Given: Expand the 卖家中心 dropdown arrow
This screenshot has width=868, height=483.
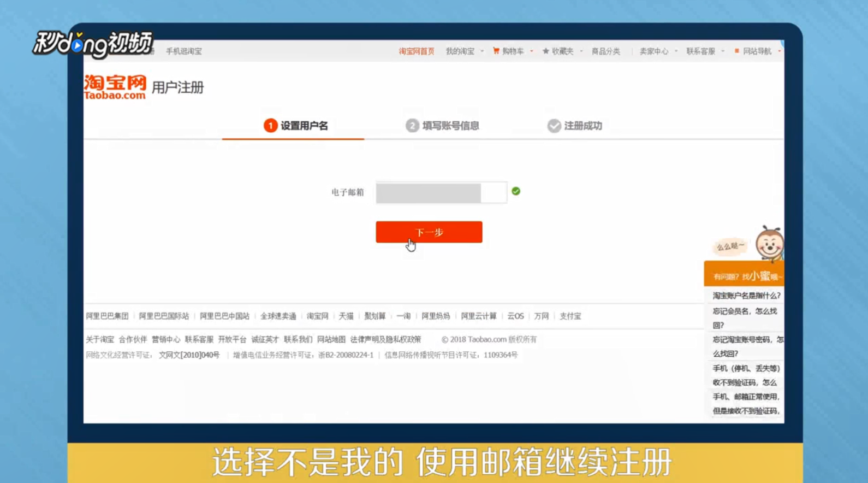Looking at the screenshot, I should coord(676,51).
